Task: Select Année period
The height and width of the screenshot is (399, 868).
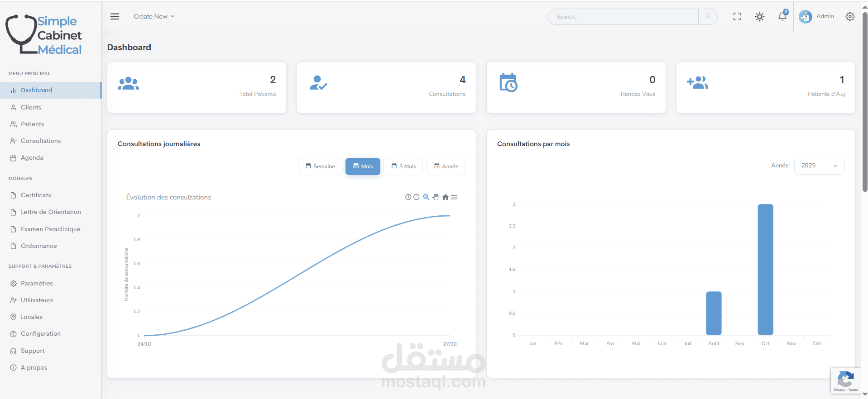Action: pos(446,166)
